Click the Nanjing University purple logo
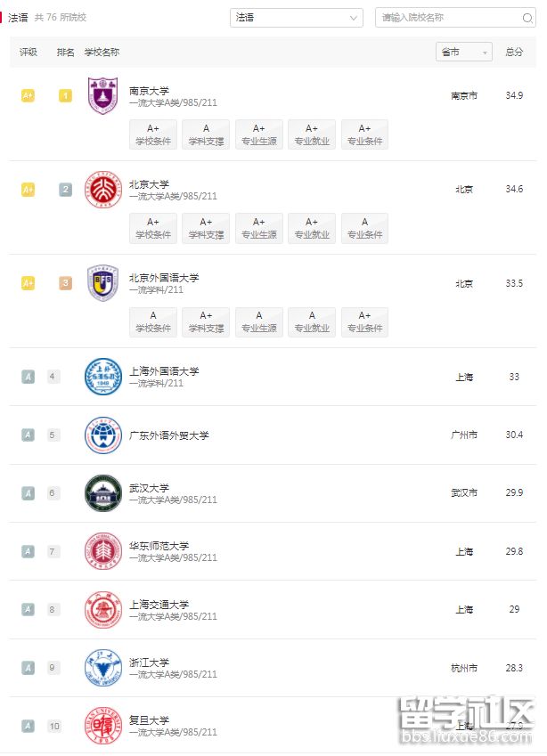Viewport: 547px width, 756px height. 102,95
